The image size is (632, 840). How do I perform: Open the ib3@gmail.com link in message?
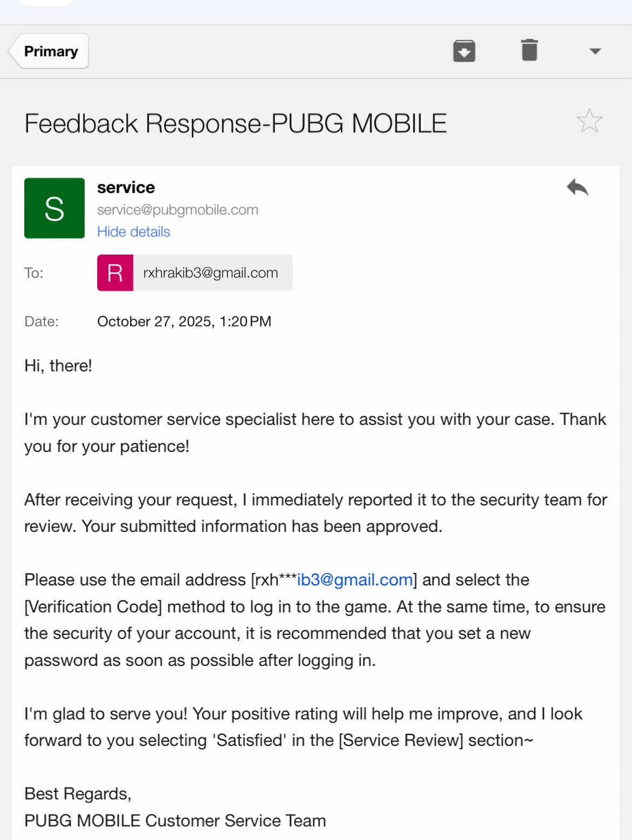pyautogui.click(x=355, y=580)
